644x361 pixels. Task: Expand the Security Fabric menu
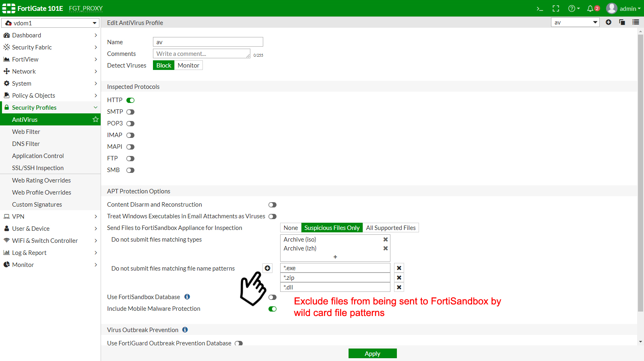50,47
